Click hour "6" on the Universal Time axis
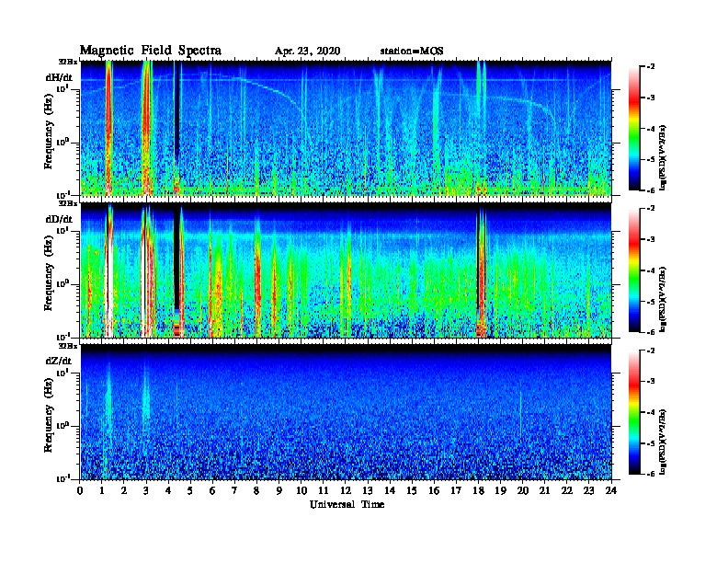 pyautogui.click(x=212, y=491)
